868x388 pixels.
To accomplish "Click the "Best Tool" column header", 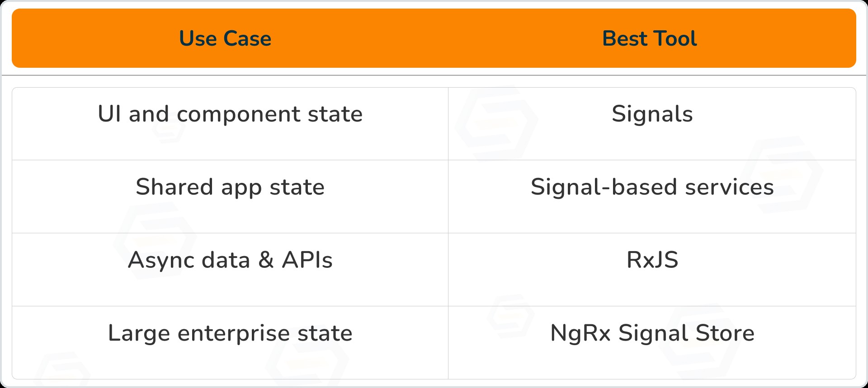I will pos(649,38).
